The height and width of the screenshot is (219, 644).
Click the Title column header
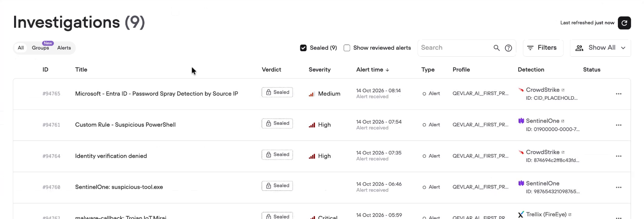click(x=81, y=70)
